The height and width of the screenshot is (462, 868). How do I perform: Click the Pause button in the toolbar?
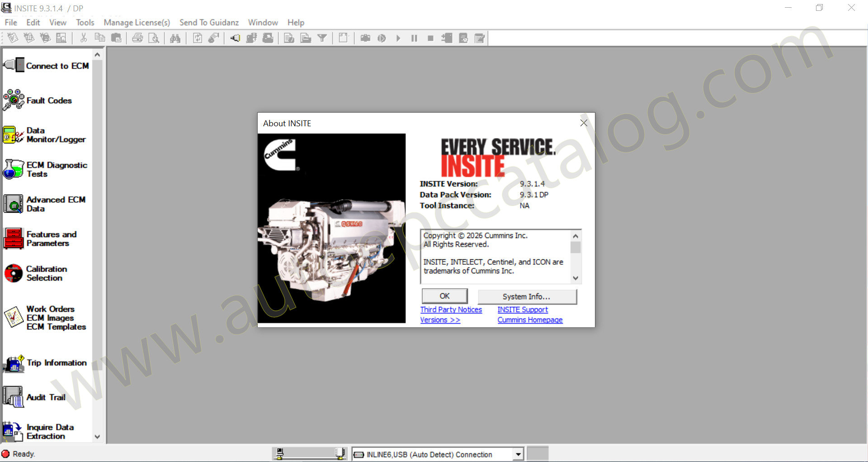click(x=414, y=38)
